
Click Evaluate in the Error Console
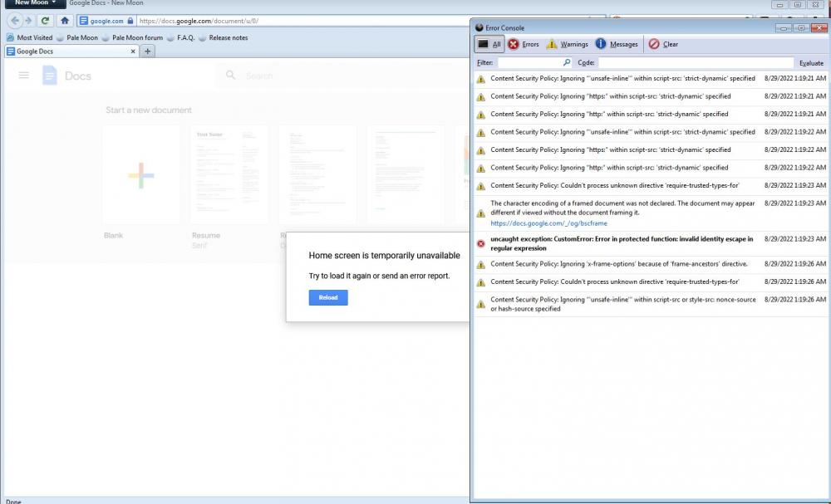click(x=811, y=62)
